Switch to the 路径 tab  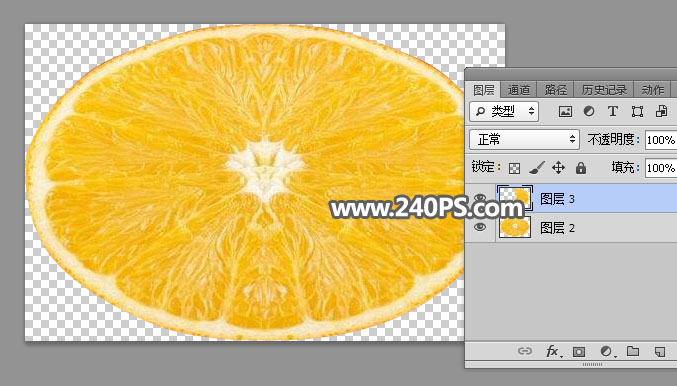pyautogui.click(x=555, y=90)
